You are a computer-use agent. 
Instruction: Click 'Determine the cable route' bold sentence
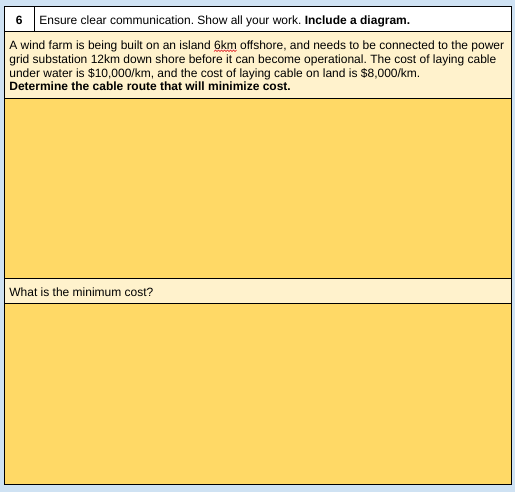150,86
